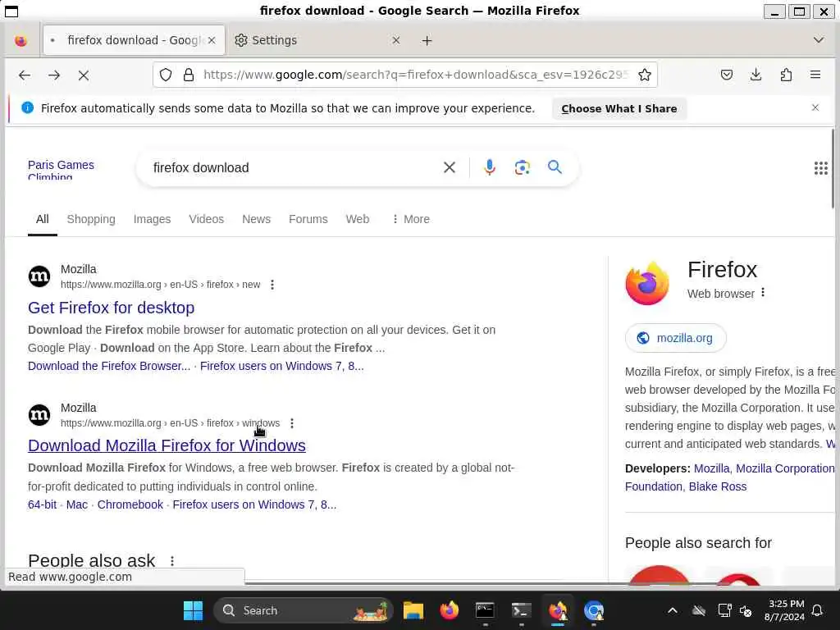This screenshot has height=630, width=840.
Task: Expand the More search filters menu
Action: point(410,219)
